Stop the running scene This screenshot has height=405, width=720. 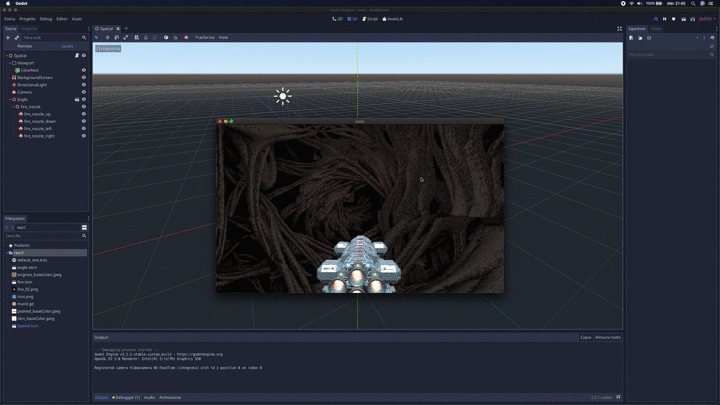coord(674,19)
